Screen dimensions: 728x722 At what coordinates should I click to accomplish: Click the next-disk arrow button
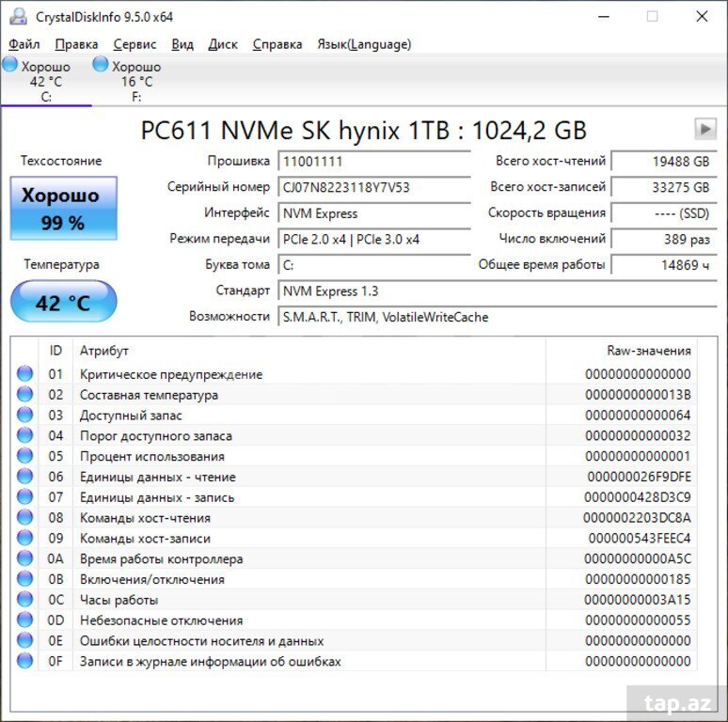705,129
